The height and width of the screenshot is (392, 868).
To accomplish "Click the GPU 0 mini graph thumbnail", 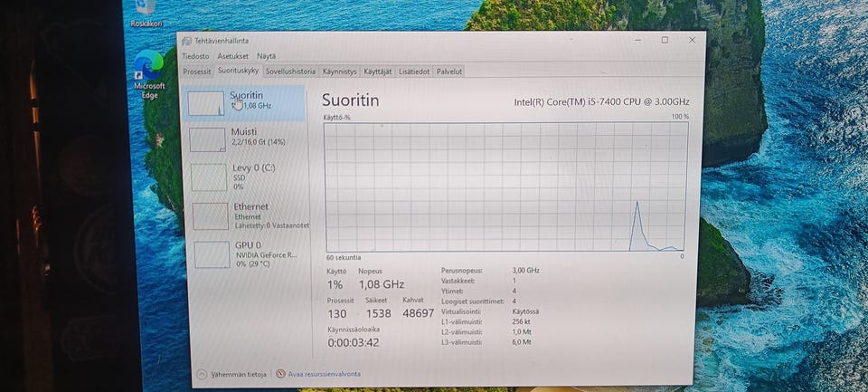I will point(212,254).
